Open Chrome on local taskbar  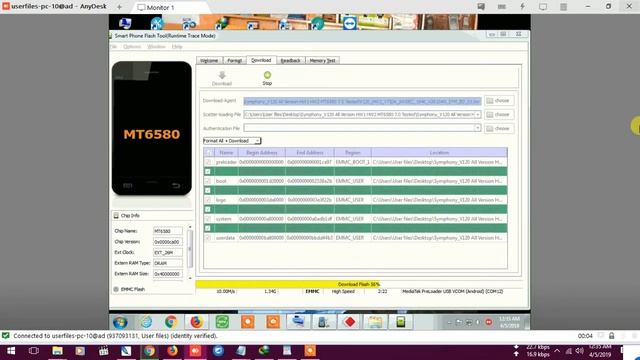coord(149,351)
